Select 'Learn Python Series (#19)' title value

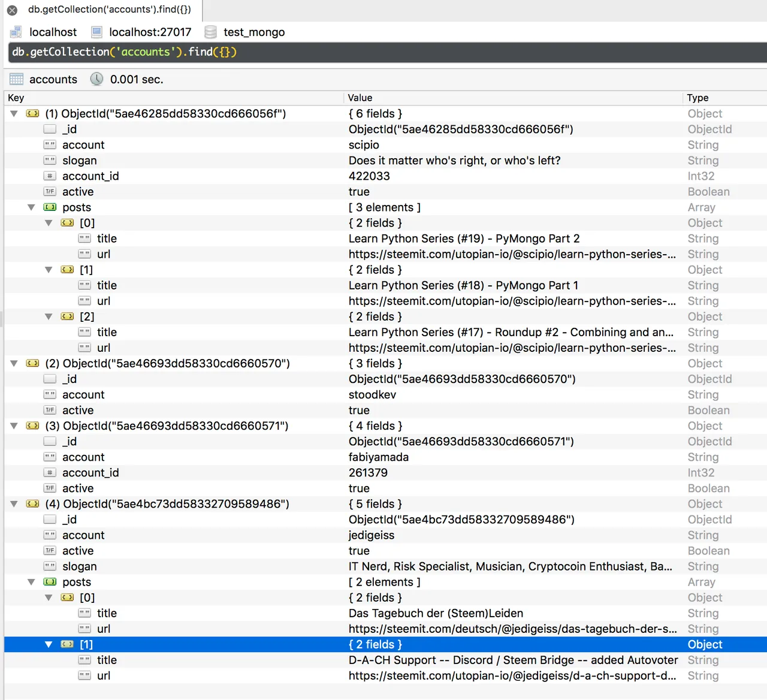point(464,239)
